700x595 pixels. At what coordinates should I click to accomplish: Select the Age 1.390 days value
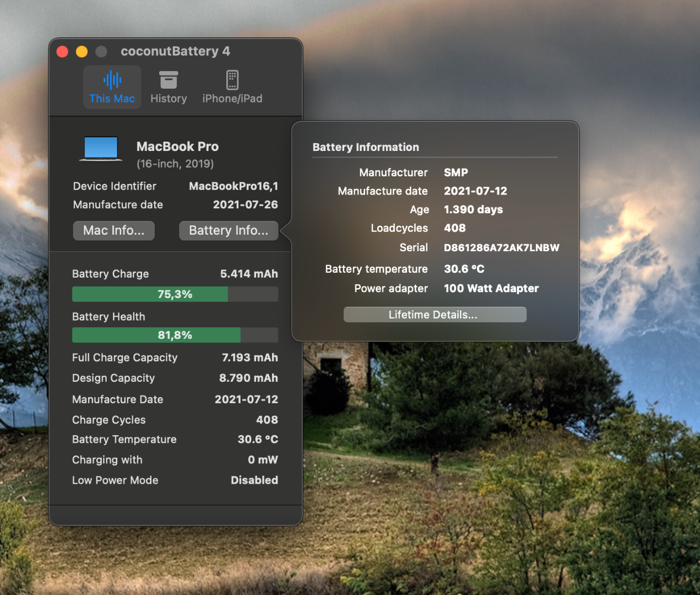click(x=474, y=209)
